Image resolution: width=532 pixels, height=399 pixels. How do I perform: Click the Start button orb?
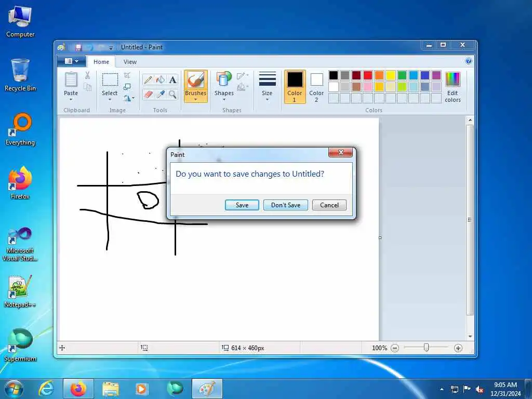click(x=14, y=389)
